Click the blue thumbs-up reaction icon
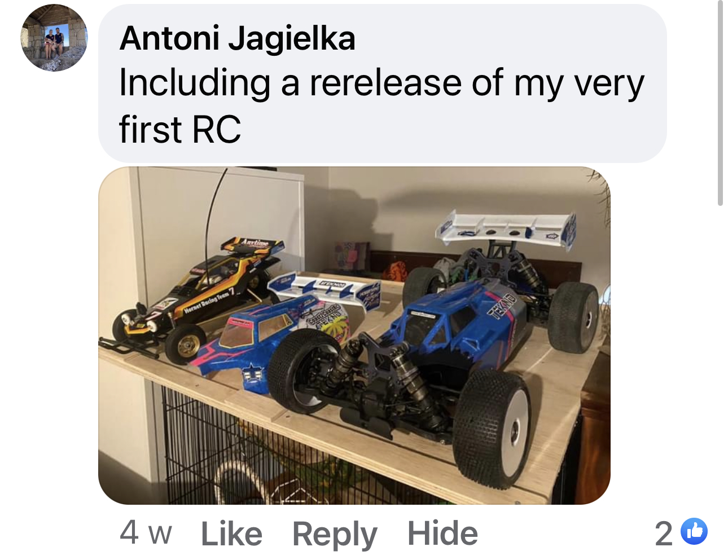Screen dimensions: 728x560 point(694,532)
